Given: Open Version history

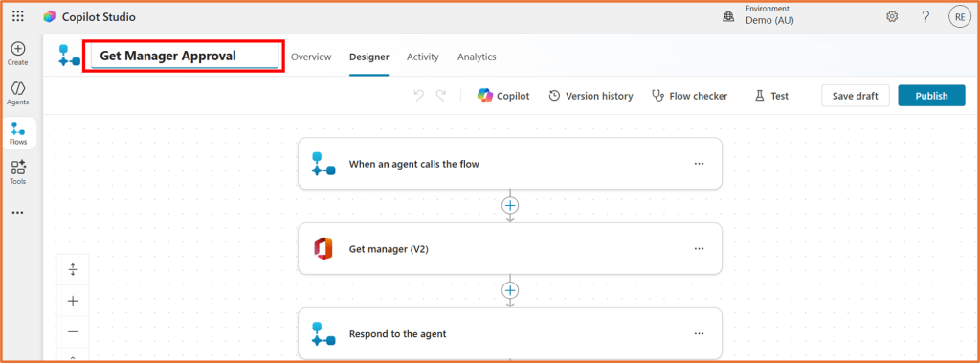Looking at the screenshot, I should click(x=590, y=96).
